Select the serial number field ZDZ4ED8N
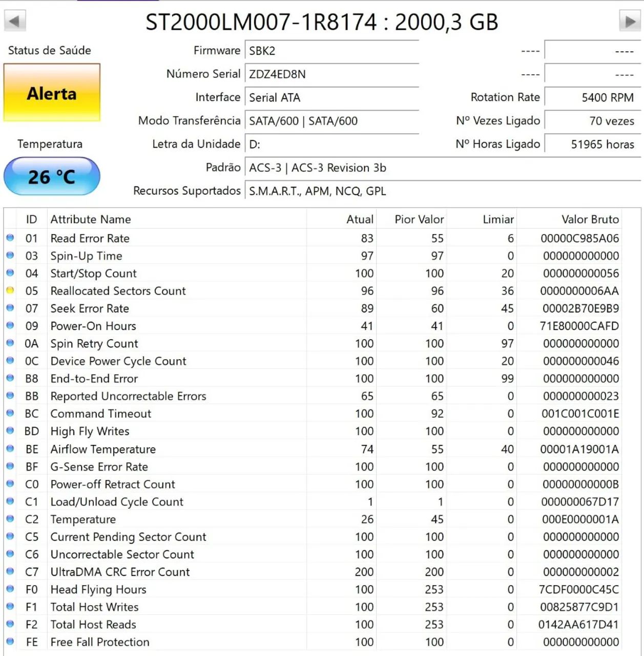 332,74
